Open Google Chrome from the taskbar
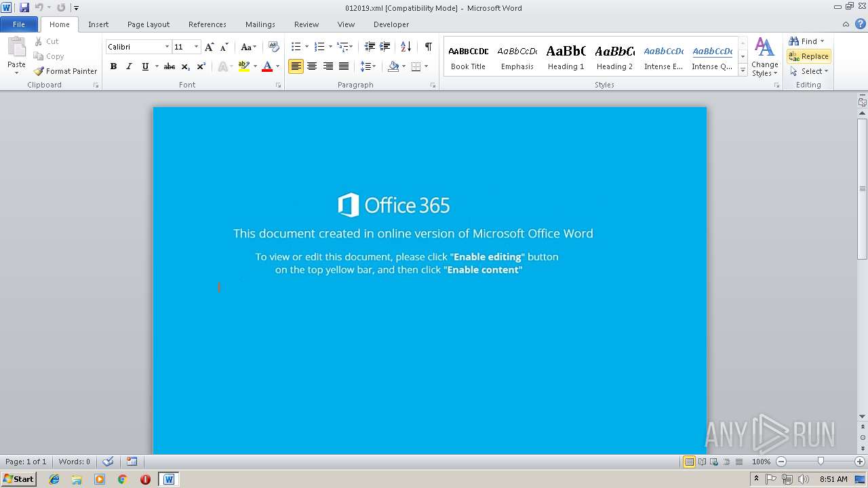868x488 pixels. [x=122, y=479]
